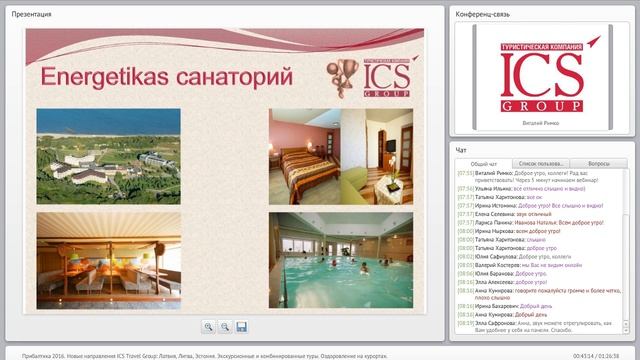
Task: Click Ирина Мыркова's chat message
Action: (509, 231)
